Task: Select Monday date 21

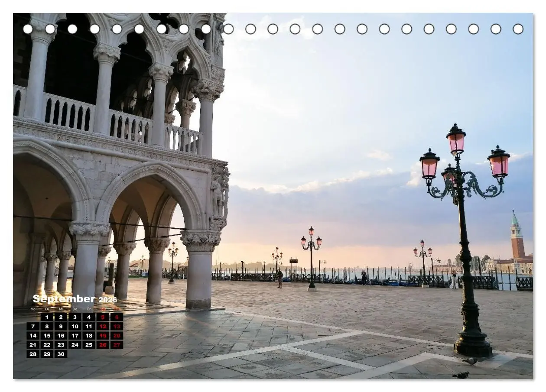Action: click(x=33, y=345)
